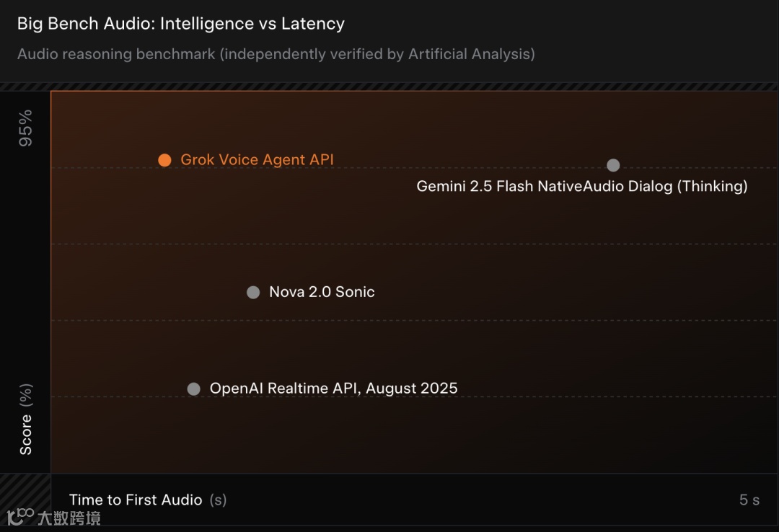Click the Audio reasoning benchmark subtitle

[276, 54]
